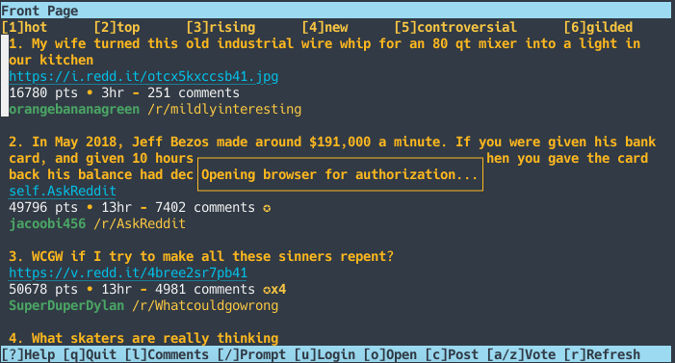Click the gold award icon on the AskReddit post
Screen dimensions: 675x363
pyautogui.click(x=267, y=208)
